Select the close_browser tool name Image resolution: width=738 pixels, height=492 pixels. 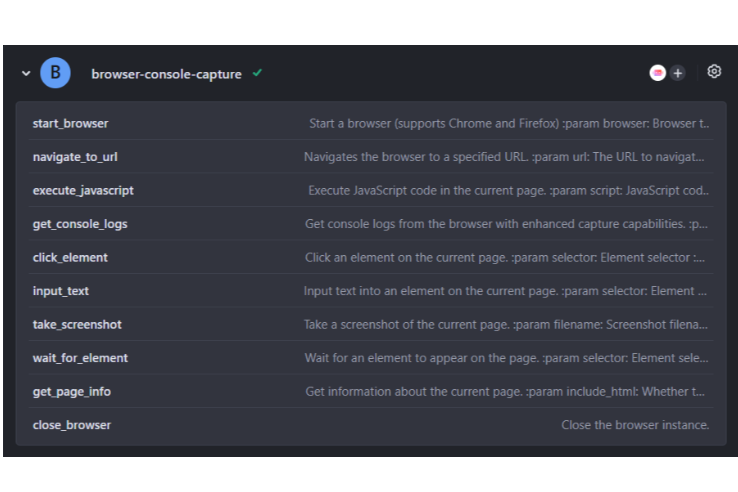(x=72, y=425)
